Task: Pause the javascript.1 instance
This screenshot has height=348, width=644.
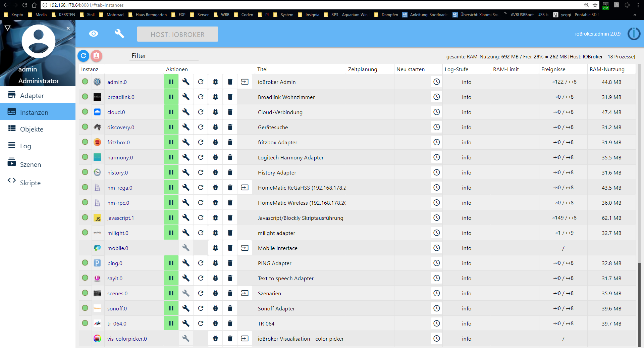Action: [x=171, y=218]
